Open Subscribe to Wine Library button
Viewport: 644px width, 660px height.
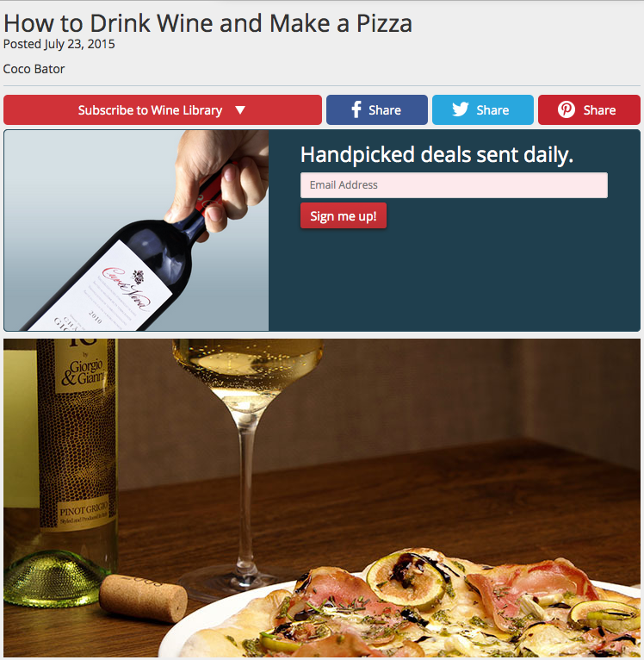coord(163,110)
